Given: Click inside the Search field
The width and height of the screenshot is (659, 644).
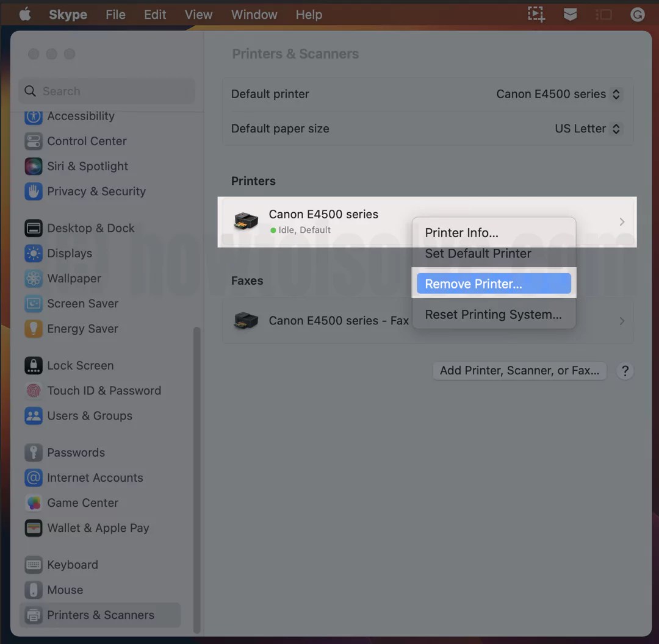Looking at the screenshot, I should 107,91.
